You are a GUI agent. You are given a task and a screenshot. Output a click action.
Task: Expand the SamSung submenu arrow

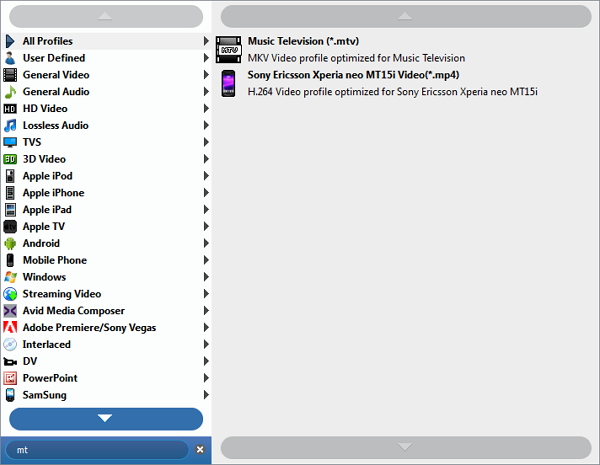pos(206,395)
